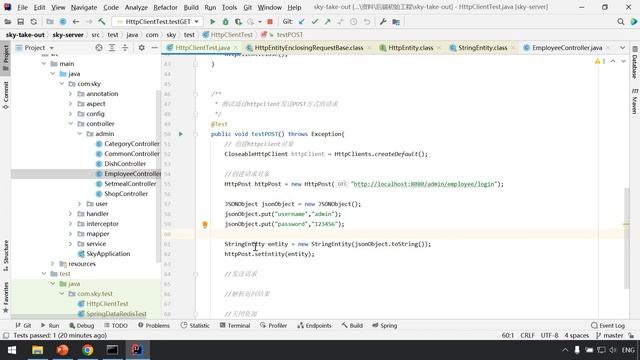Collapse the com.sky package node
The image size is (640, 360).
point(62,84)
